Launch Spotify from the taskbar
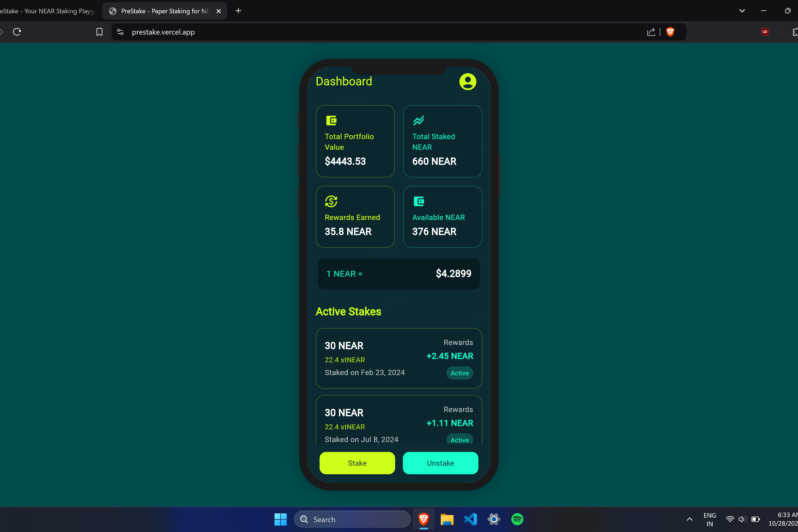This screenshot has width=798, height=532. pyautogui.click(x=517, y=519)
